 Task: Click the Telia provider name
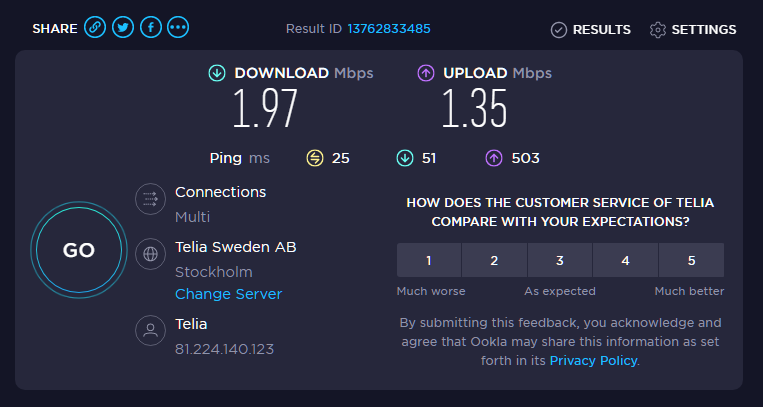pyautogui.click(x=191, y=324)
